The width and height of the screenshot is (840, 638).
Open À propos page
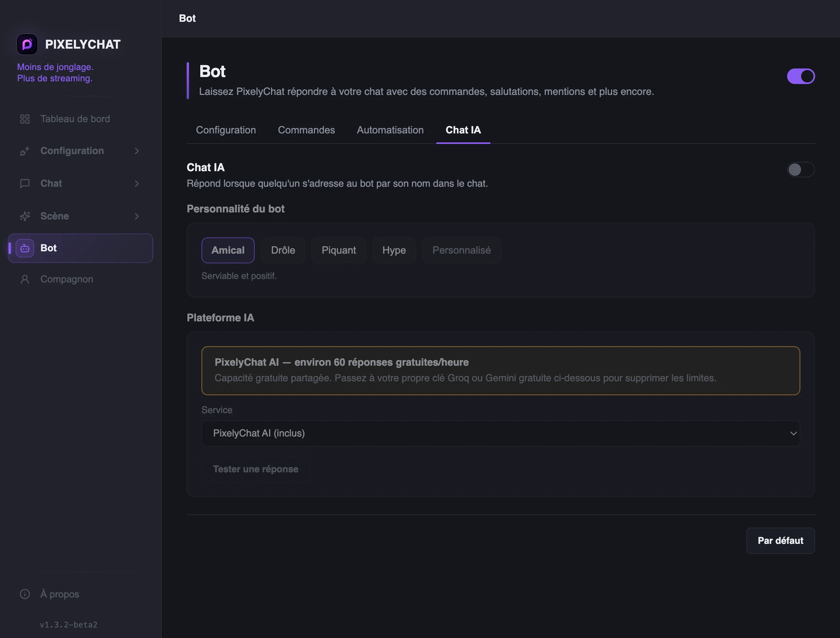point(80,594)
